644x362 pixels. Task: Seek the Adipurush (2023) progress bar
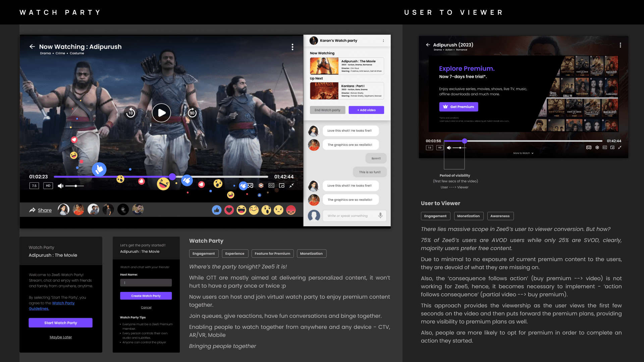click(523, 141)
